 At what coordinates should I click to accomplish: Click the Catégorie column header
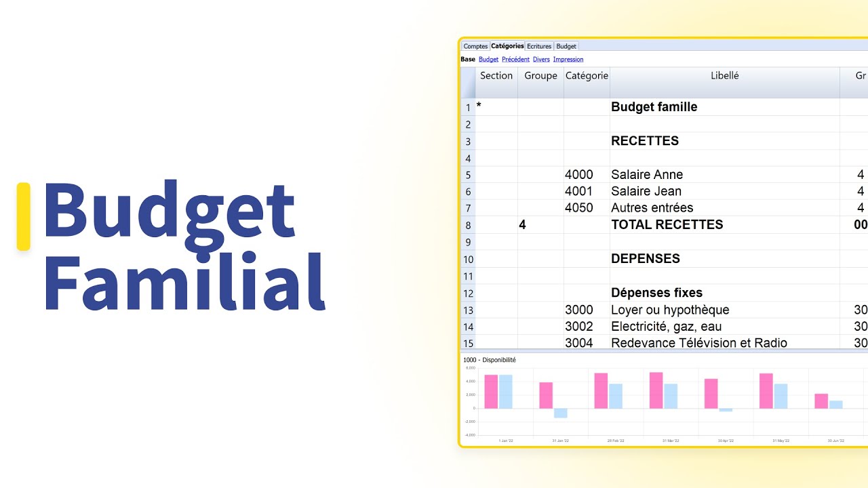[587, 82]
